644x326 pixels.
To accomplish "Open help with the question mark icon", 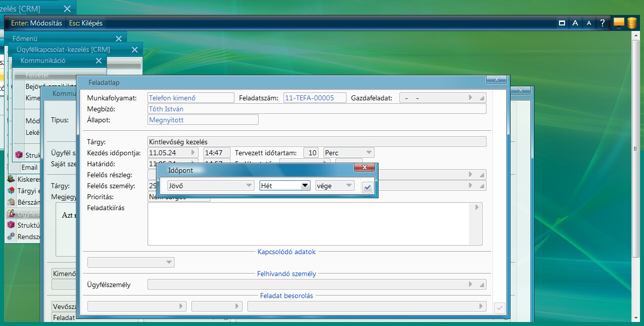I will click(602, 23).
